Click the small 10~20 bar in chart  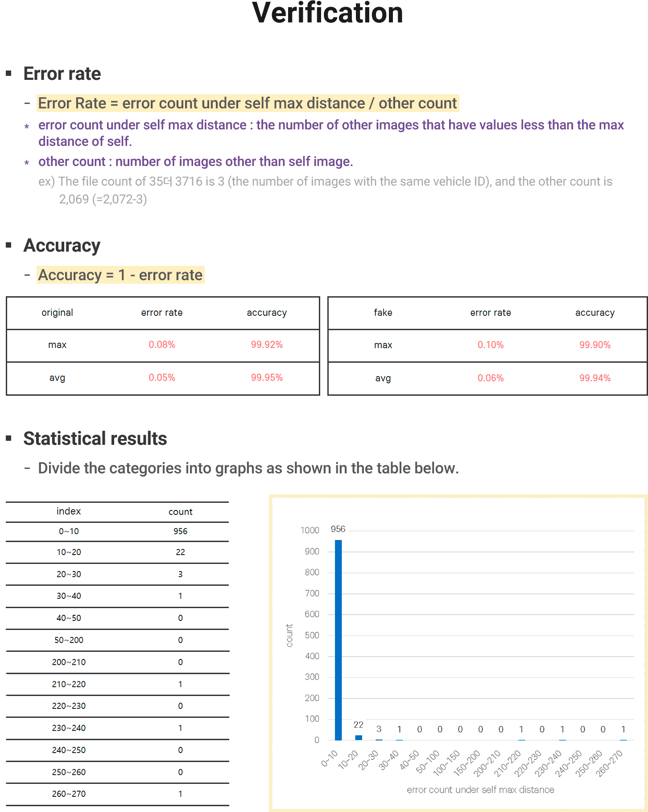(x=359, y=738)
